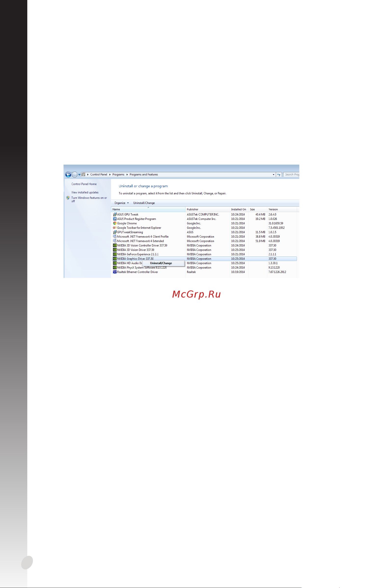Screen dimensions: 390x588
Task: Click version 1.3.30.1 cell
Action: (x=273, y=263)
